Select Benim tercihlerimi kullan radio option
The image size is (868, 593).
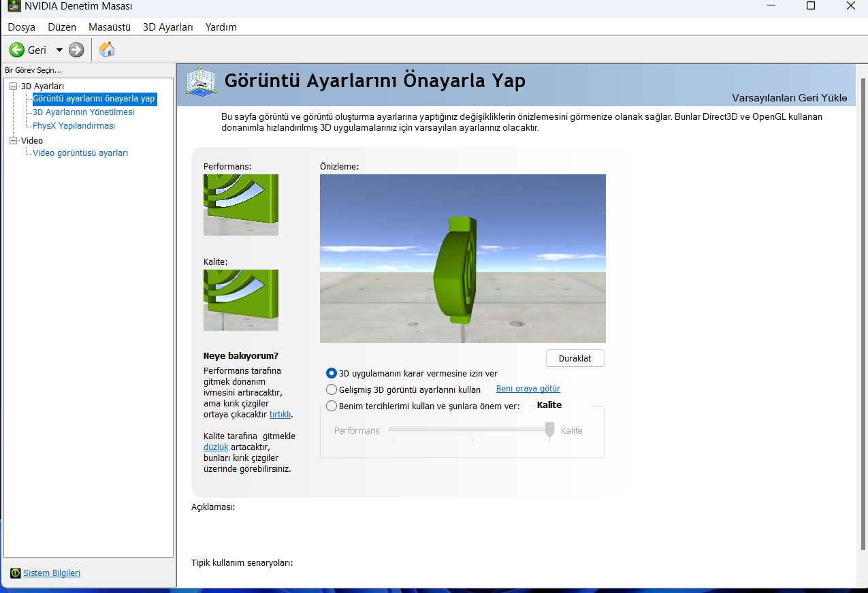[332, 406]
